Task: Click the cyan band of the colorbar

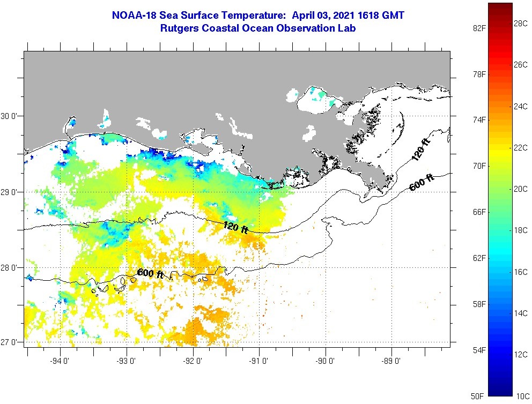Action: click(x=500, y=252)
